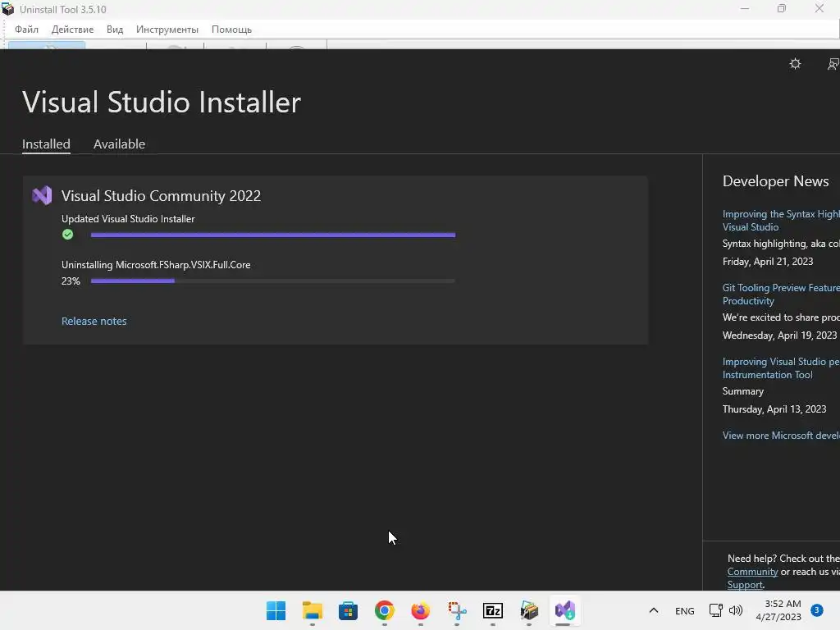Click the network tray icon
840x630 pixels.
715,610
